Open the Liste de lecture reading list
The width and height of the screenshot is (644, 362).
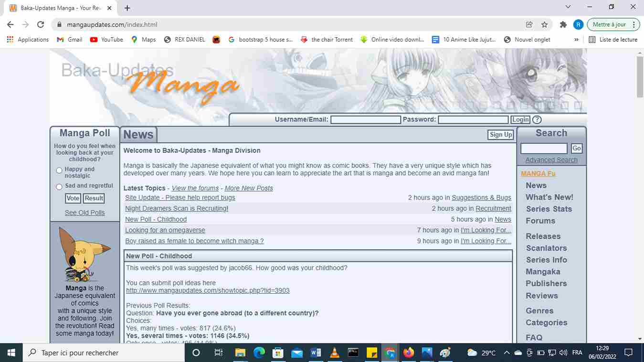tap(613, 40)
